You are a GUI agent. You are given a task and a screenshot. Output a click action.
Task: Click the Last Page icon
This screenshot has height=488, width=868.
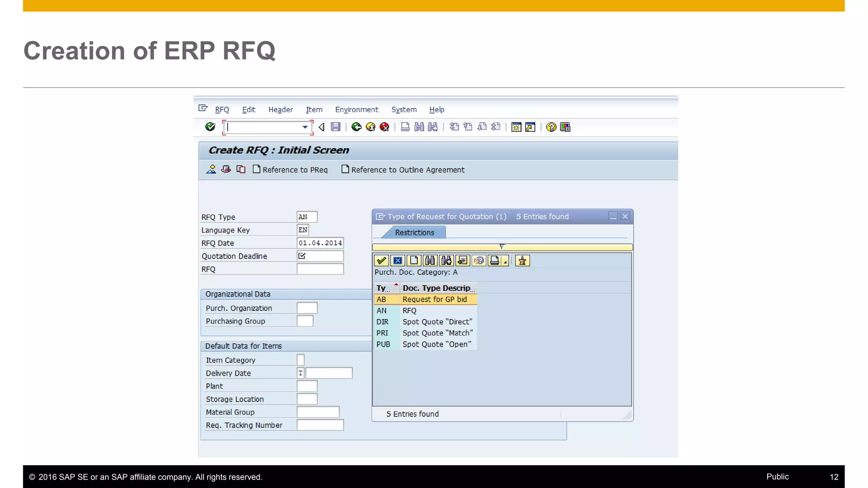pos(495,127)
